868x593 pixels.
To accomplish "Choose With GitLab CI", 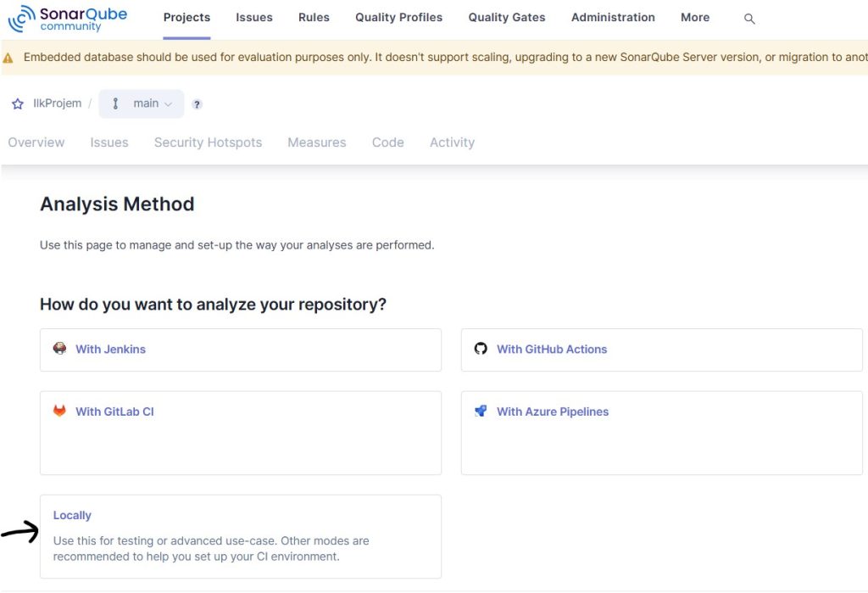I will pyautogui.click(x=241, y=433).
